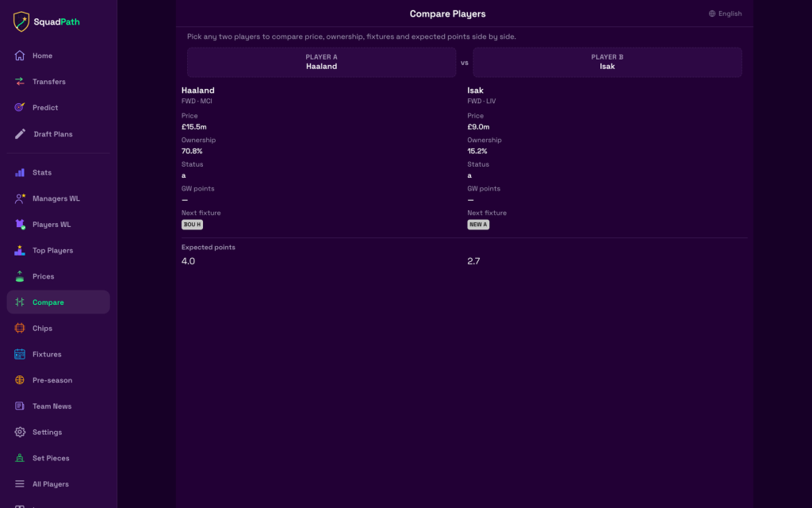Select the Compare menu label
812x508 pixels.
[x=48, y=302]
